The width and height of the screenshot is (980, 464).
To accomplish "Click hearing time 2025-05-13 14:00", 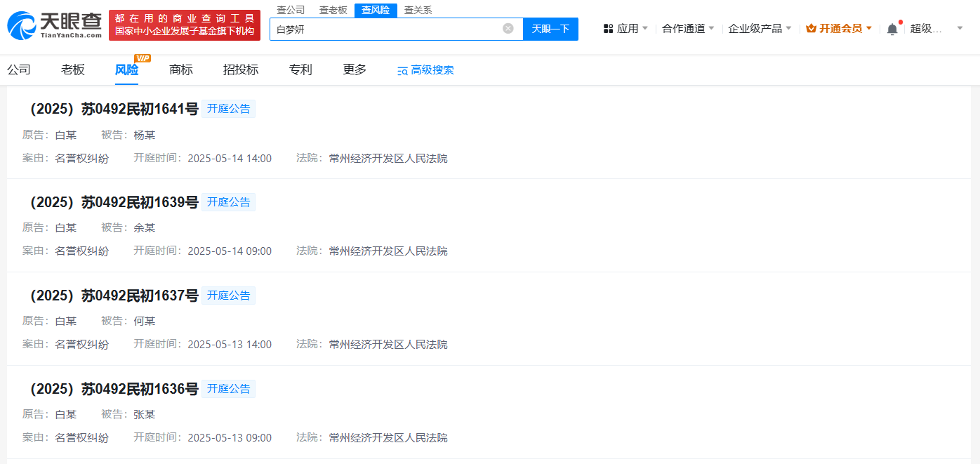I will pos(230,345).
